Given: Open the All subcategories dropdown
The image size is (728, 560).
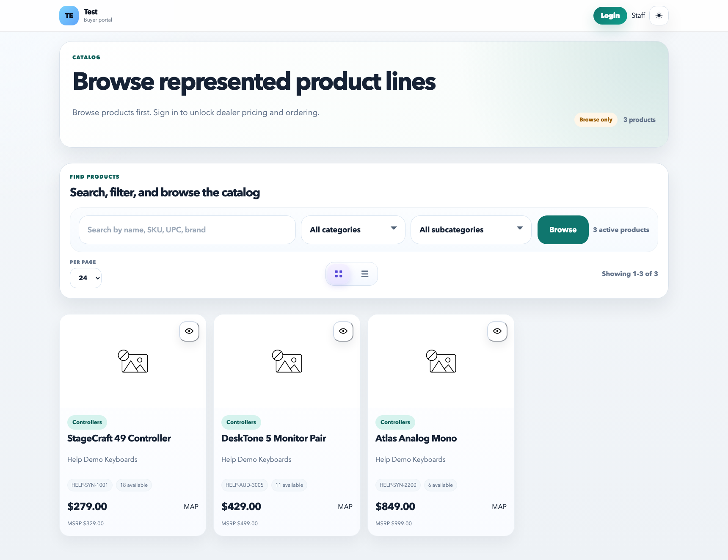Looking at the screenshot, I should coord(471,230).
